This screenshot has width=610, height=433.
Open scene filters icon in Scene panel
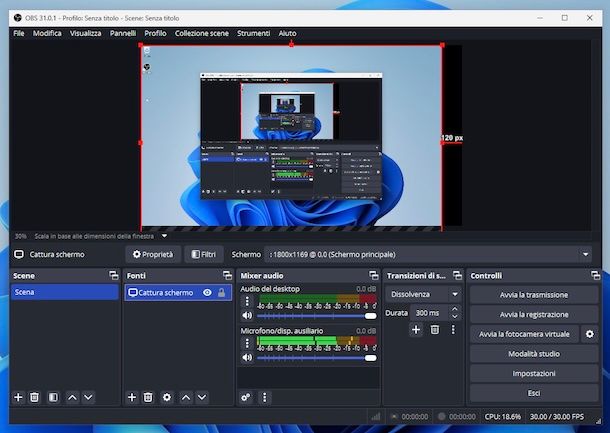(53, 397)
